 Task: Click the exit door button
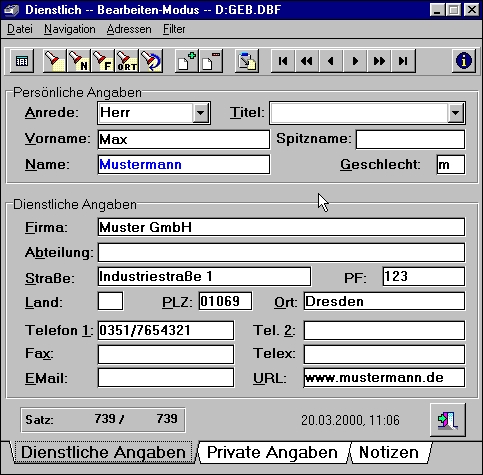[x=448, y=420]
